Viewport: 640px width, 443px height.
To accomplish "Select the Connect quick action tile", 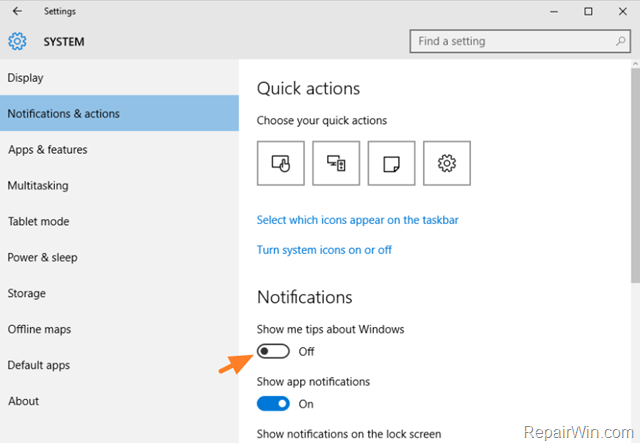I will [x=336, y=163].
